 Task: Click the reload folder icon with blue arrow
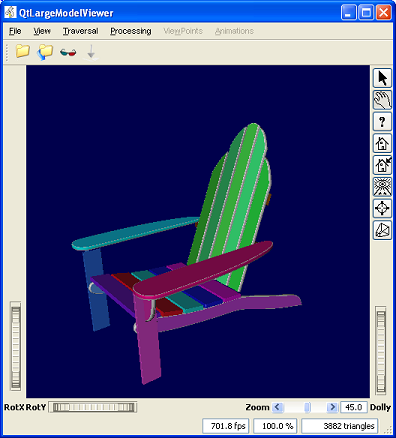45,52
